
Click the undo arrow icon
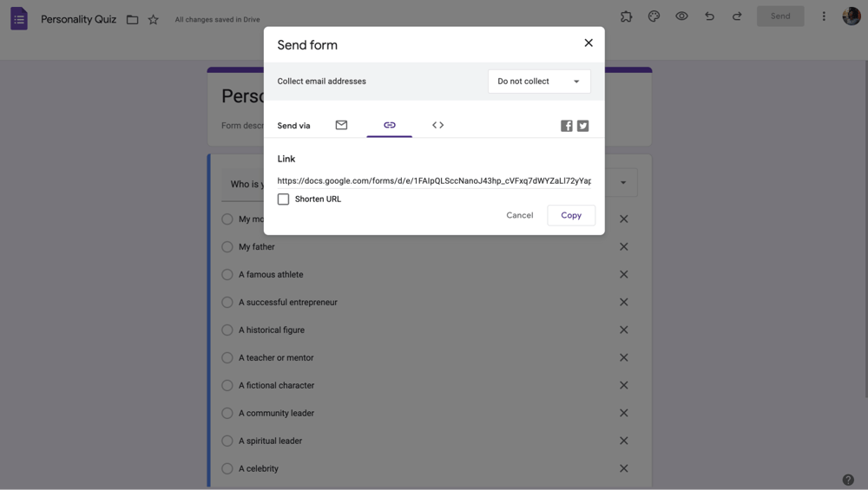point(709,16)
